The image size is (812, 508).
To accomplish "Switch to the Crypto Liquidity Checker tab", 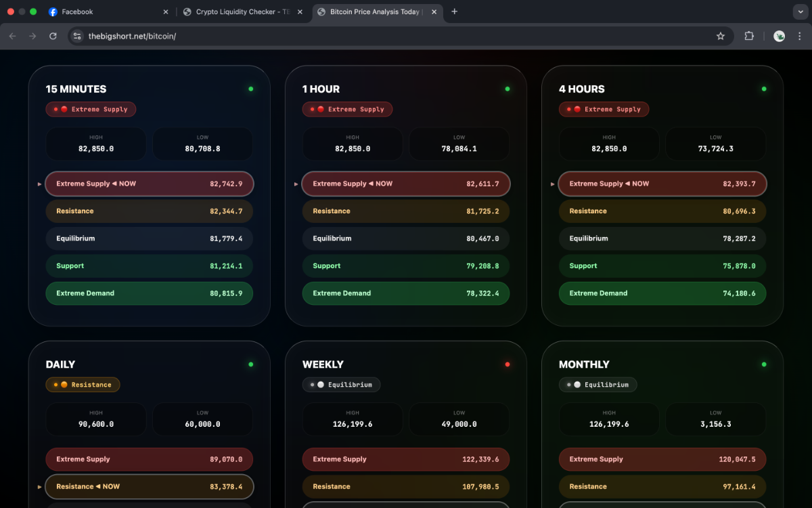I will (244, 12).
